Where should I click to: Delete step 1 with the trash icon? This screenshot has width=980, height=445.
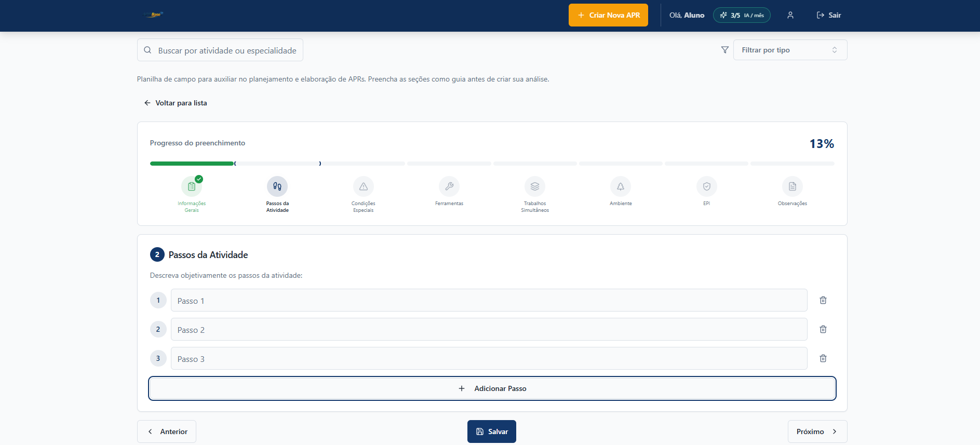coord(823,300)
